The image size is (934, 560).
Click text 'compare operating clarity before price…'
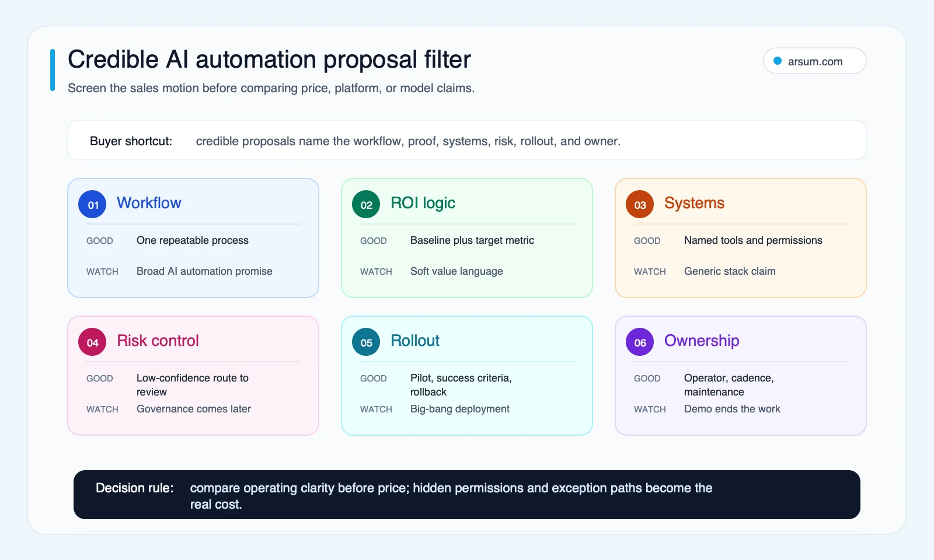click(451, 496)
